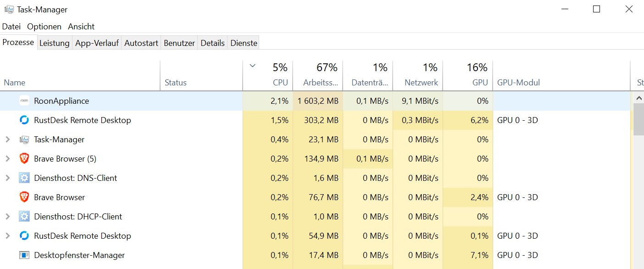Image resolution: width=644 pixels, height=269 pixels.
Task: Click the Desktopfenster-Manager icon
Action: [24, 255]
